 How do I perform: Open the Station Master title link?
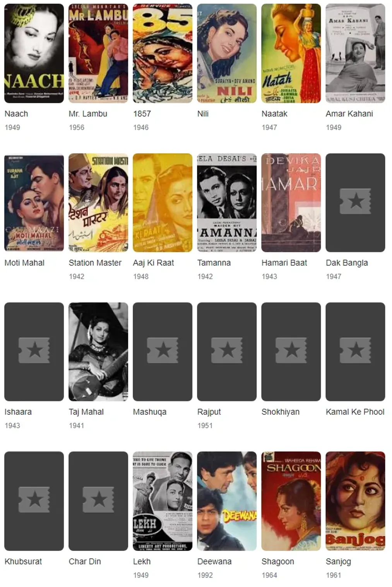[95, 263]
